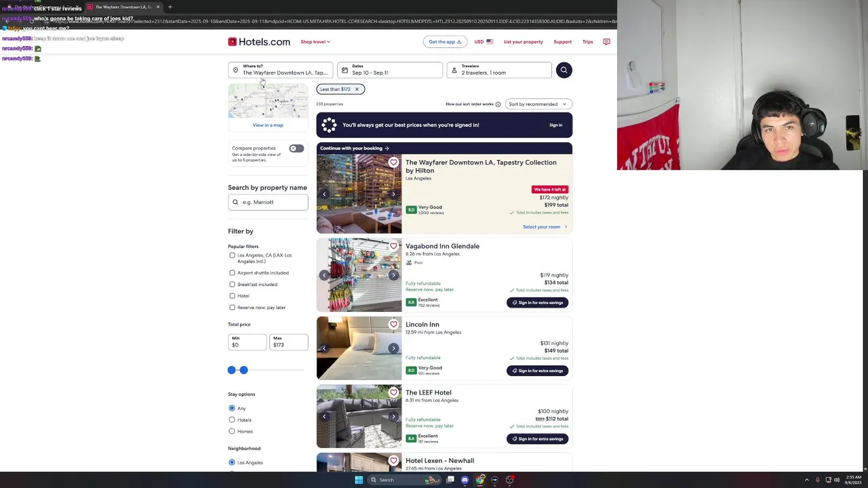Click Sign in for extra savings for Vagabond Inn
Viewport: 868px width, 488px height.
pos(537,302)
